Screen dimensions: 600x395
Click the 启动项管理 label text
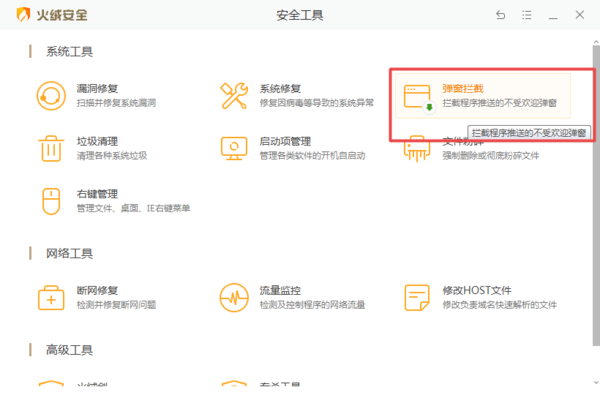[x=285, y=142]
